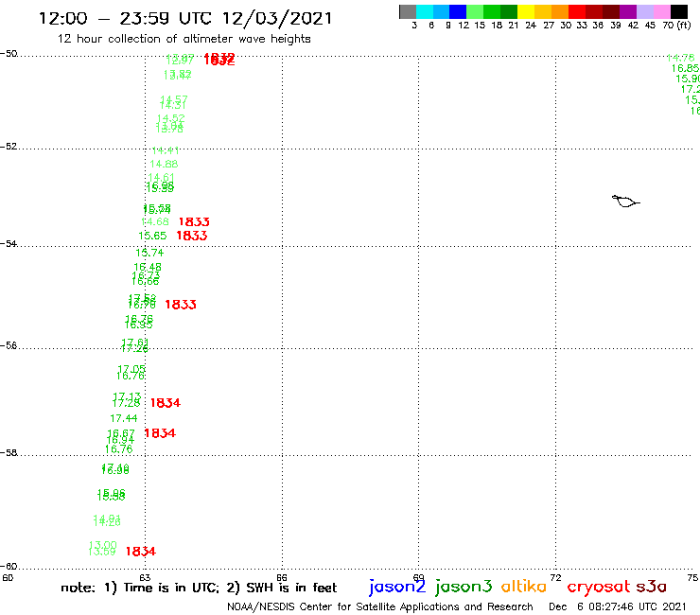Select the red "cryosat" legend label
The width and height of the screenshot is (700, 615).
(599, 588)
